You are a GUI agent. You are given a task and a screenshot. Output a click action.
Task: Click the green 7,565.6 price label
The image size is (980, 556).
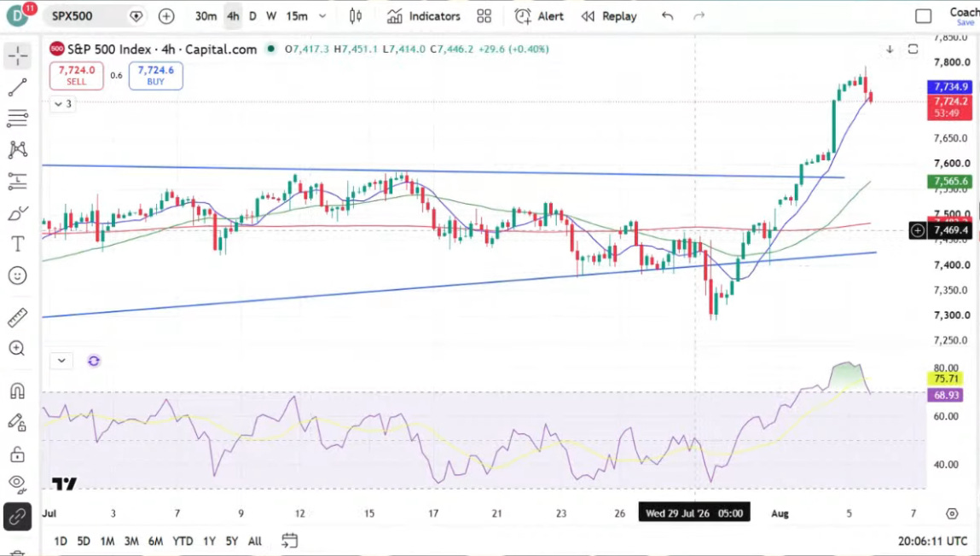click(x=950, y=181)
